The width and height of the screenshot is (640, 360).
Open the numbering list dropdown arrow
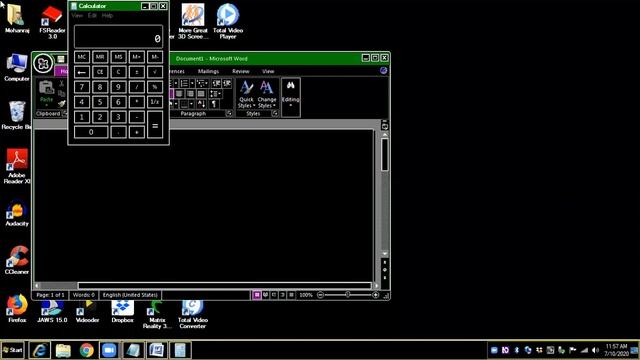tap(192, 84)
